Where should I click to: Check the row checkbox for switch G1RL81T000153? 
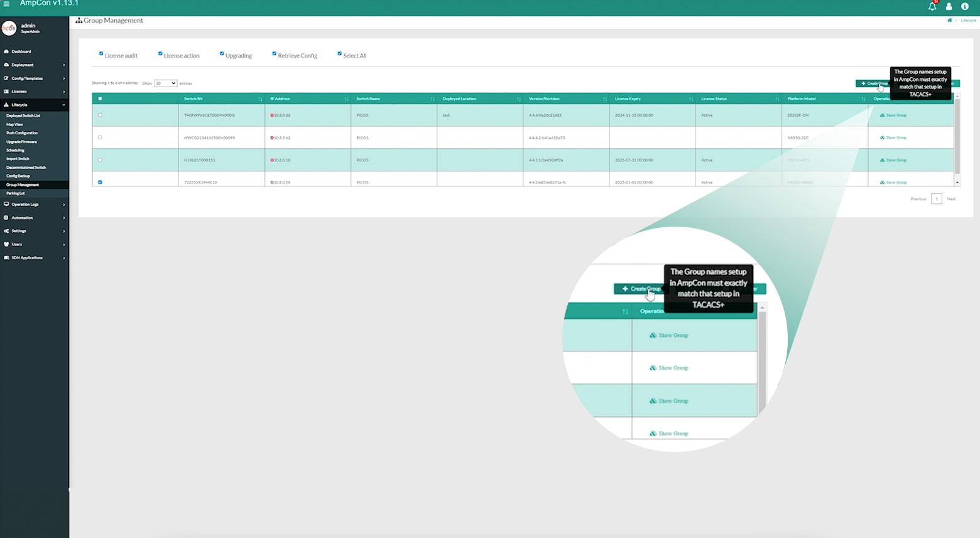pyautogui.click(x=100, y=159)
